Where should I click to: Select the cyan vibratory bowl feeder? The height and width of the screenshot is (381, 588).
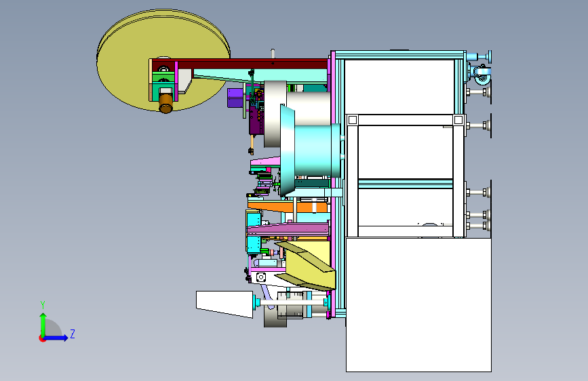pyautogui.click(x=309, y=150)
